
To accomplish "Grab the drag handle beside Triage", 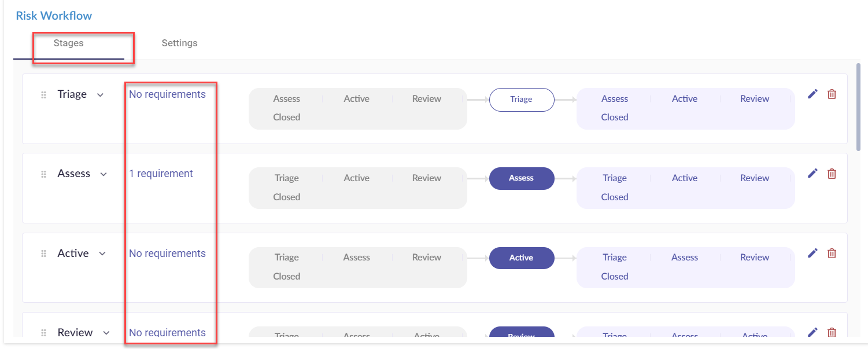I will [43, 94].
